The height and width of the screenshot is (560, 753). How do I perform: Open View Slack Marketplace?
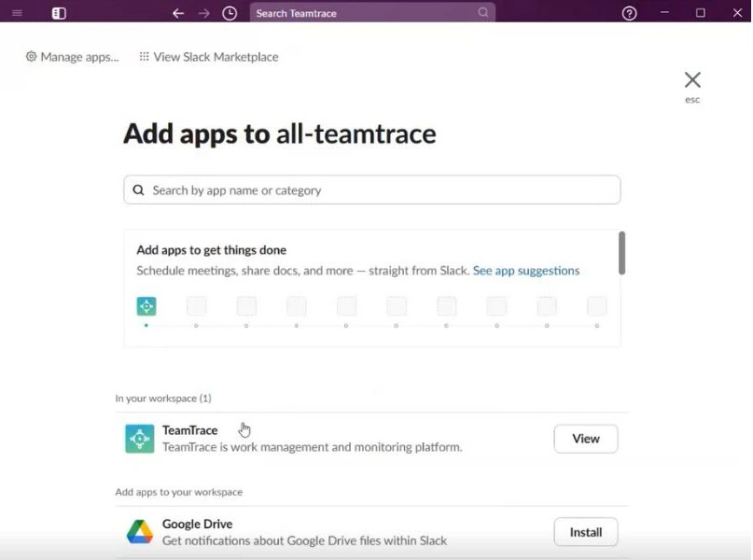tap(209, 57)
